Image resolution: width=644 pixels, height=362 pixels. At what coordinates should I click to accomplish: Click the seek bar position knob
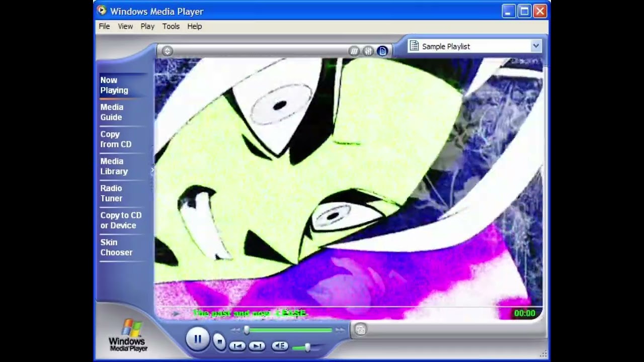coord(247,330)
